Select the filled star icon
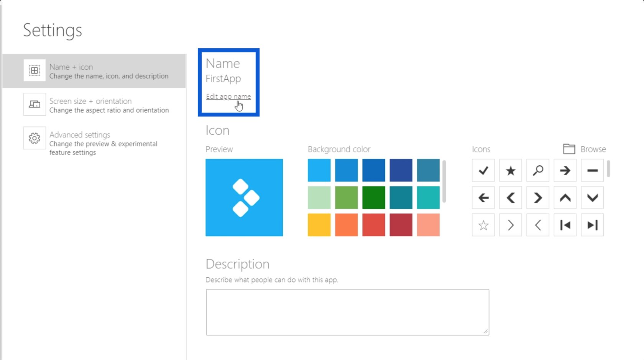 coord(510,170)
